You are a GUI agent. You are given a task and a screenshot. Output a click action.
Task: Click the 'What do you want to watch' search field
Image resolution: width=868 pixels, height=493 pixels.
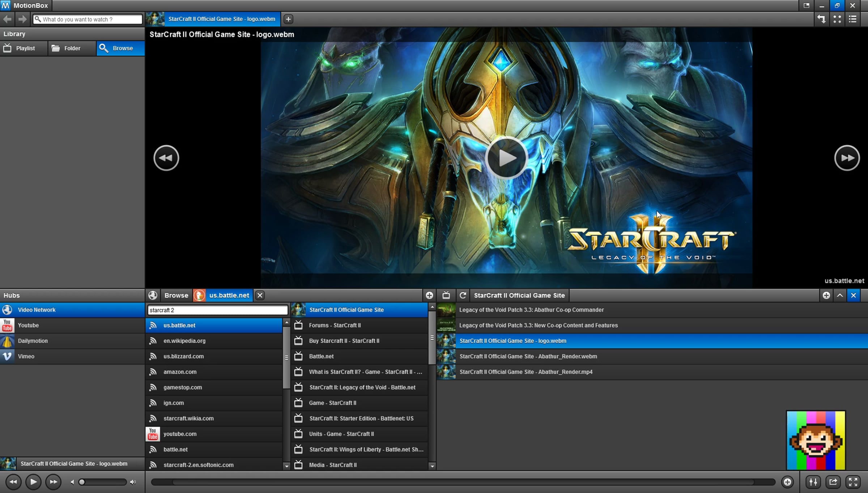point(91,19)
